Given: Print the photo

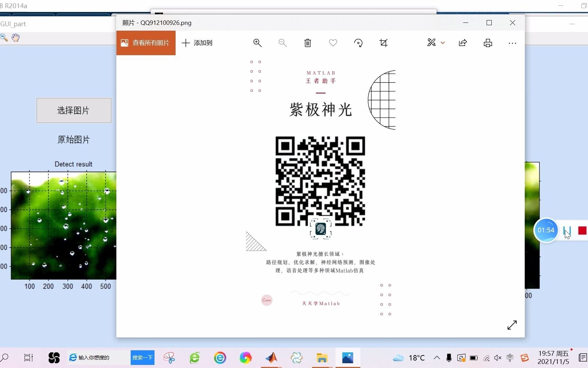Looking at the screenshot, I should [488, 43].
